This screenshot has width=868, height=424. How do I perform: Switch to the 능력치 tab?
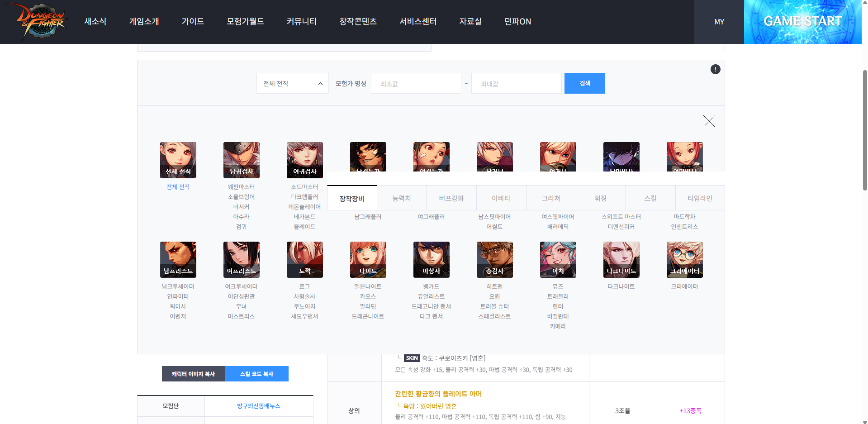402,198
